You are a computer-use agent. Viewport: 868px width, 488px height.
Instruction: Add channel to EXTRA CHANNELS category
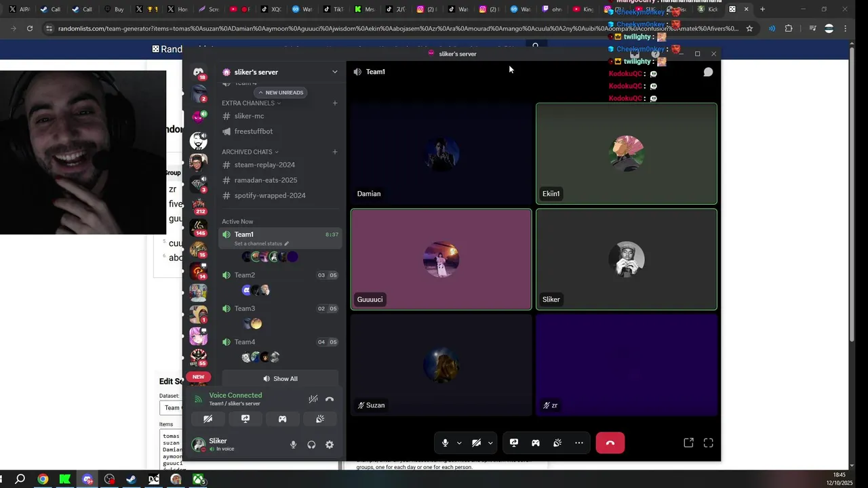coord(335,103)
